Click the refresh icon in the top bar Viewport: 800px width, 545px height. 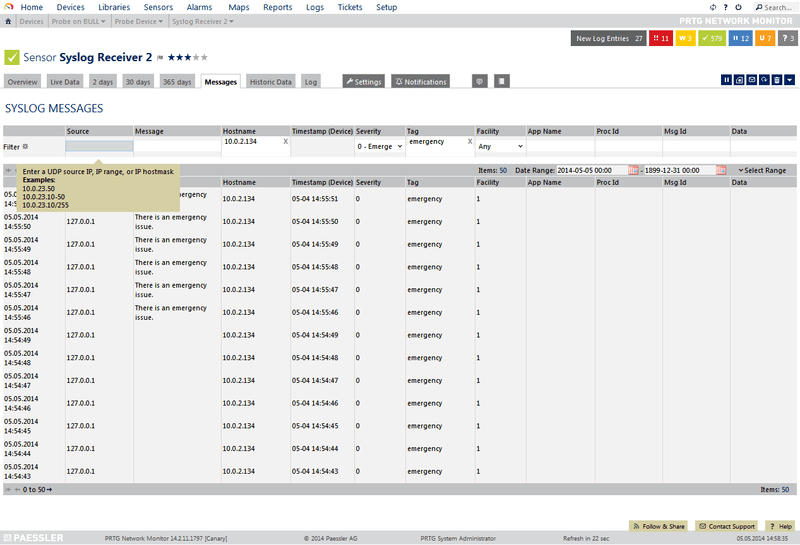coord(713,7)
